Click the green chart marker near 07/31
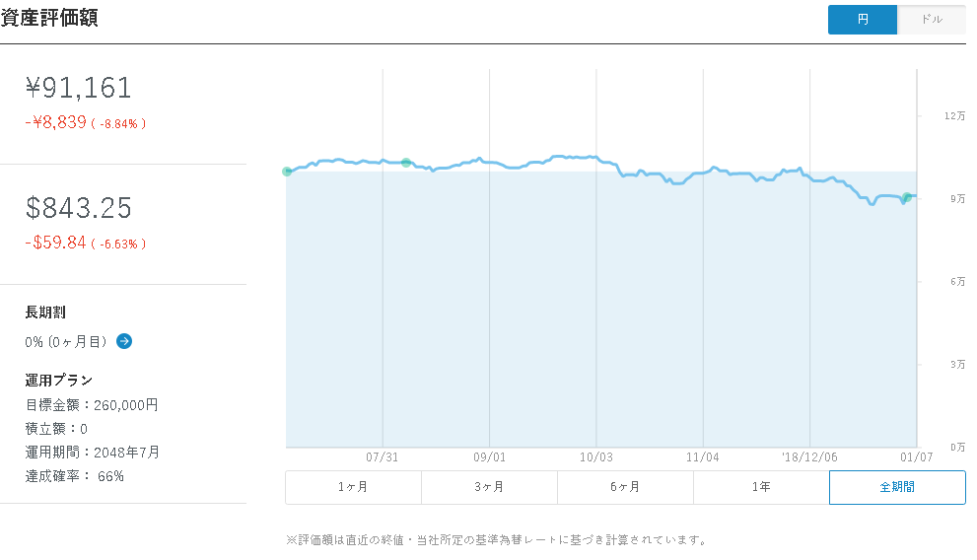The width and height of the screenshot is (977, 560). 406,163
